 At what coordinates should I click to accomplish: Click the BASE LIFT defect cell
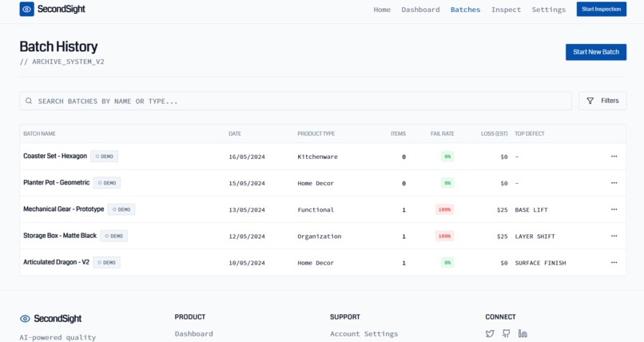pyautogui.click(x=531, y=210)
